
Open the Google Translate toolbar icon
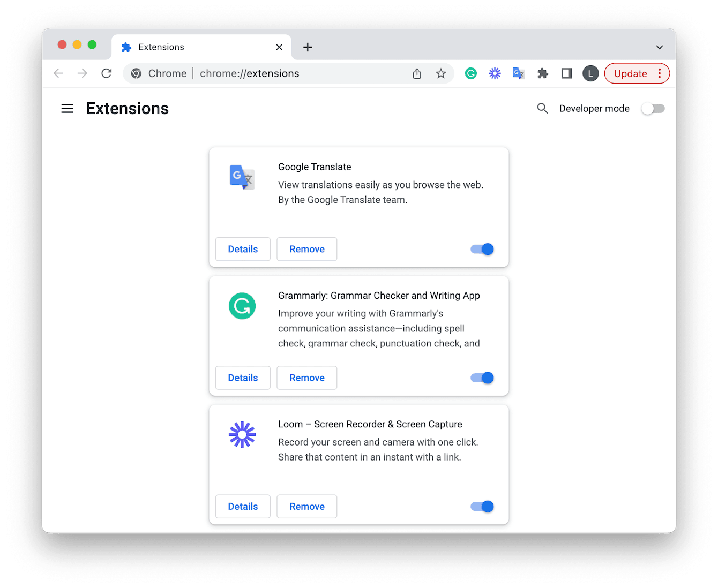coord(518,73)
